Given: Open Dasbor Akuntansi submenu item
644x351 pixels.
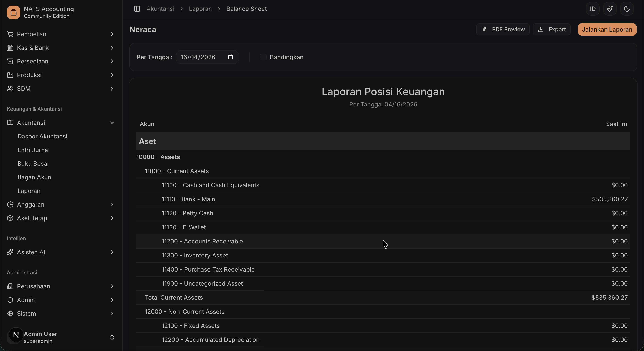Looking at the screenshot, I should coord(42,137).
